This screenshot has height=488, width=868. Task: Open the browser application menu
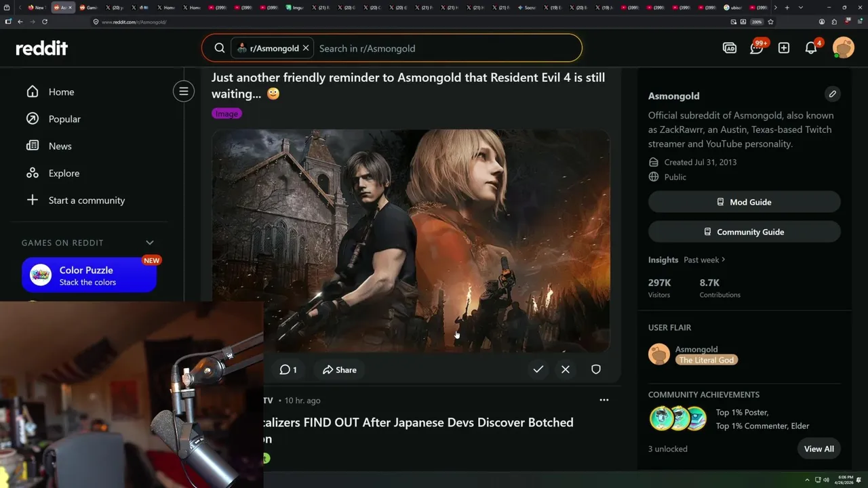pos(860,22)
